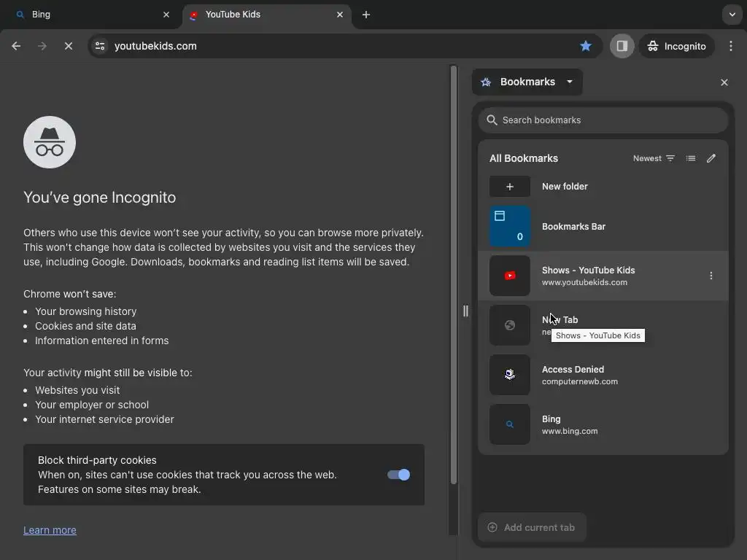Open the Access Denied bookmark
The height and width of the screenshot is (560, 747).
[603, 376]
